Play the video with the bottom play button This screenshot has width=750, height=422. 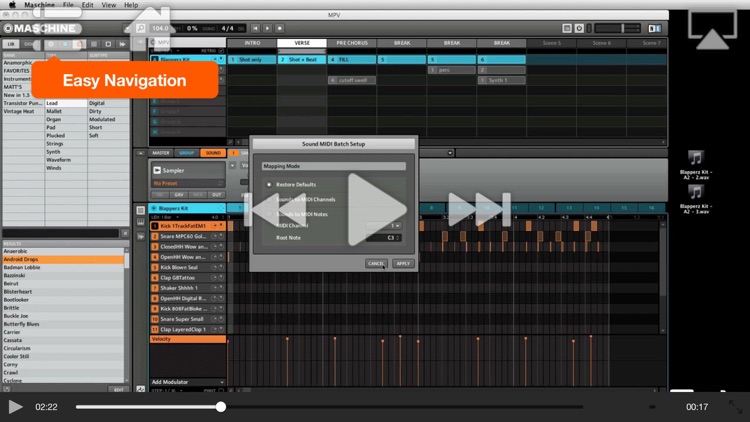[15, 407]
